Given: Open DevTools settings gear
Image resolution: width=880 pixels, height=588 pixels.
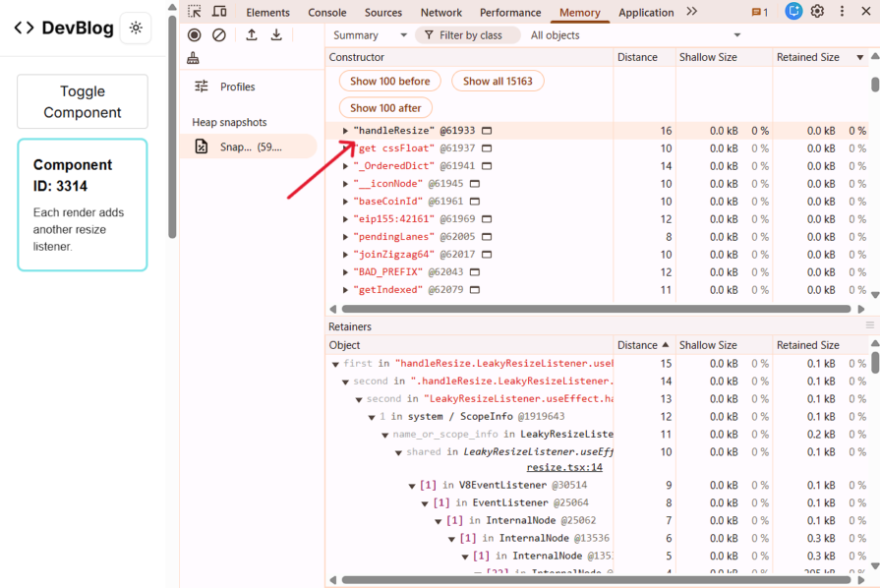Looking at the screenshot, I should point(817,12).
